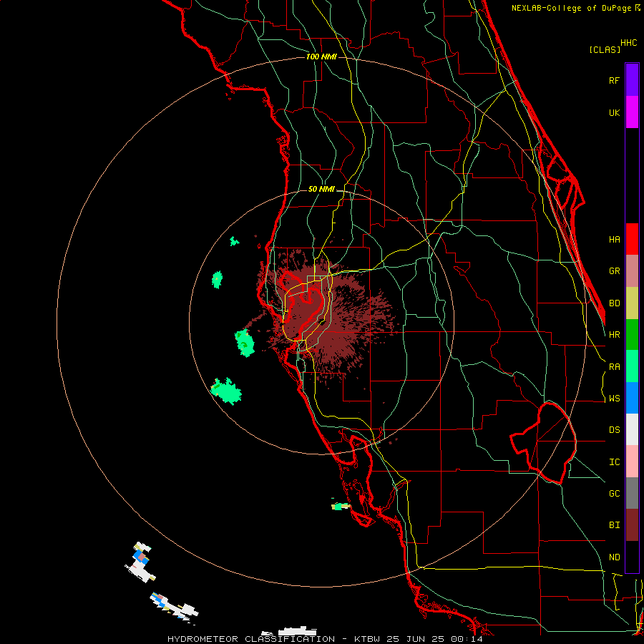Viewport: 644px width, 644px height.
Task: Click the blue WS legend color swatch
Action: tap(632, 398)
